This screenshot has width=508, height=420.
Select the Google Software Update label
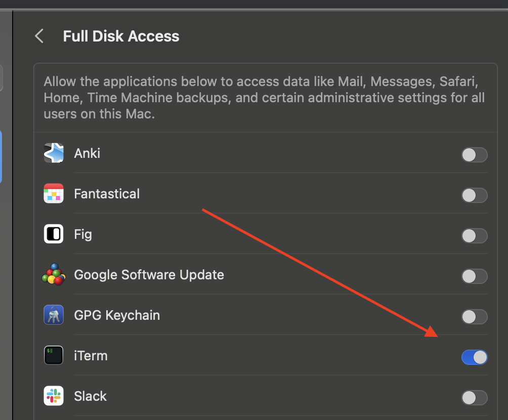click(149, 275)
